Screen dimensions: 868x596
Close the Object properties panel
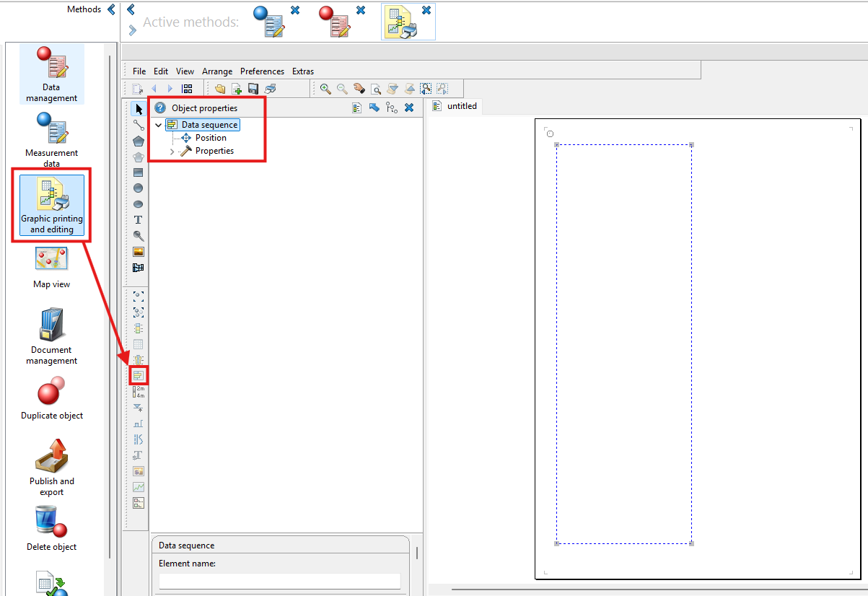(409, 108)
